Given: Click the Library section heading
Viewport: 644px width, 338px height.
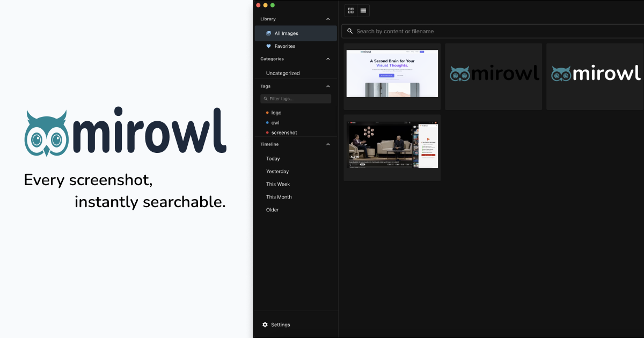Looking at the screenshot, I should coord(268,19).
